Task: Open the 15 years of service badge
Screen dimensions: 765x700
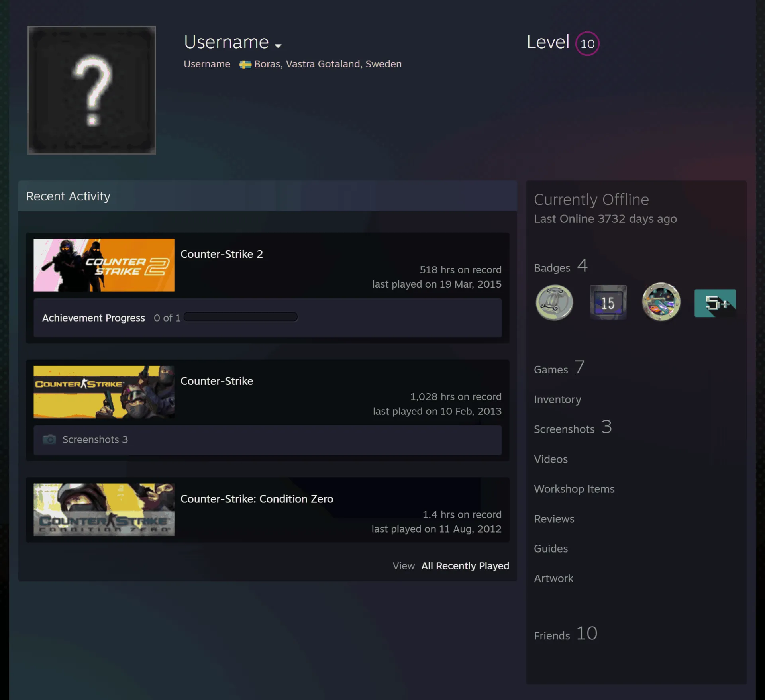Action: 608,302
